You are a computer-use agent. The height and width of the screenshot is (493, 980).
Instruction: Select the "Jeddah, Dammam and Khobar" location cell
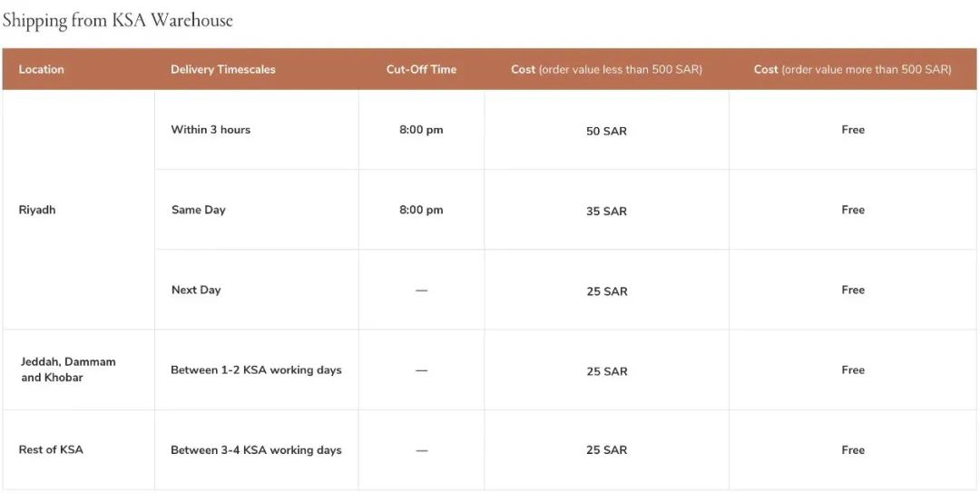coord(68,370)
